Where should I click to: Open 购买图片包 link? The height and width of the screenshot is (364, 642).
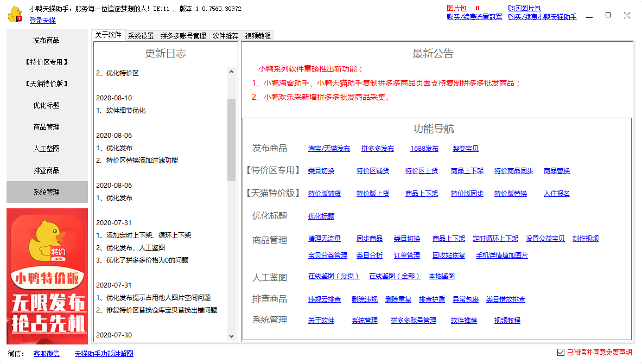point(524,8)
